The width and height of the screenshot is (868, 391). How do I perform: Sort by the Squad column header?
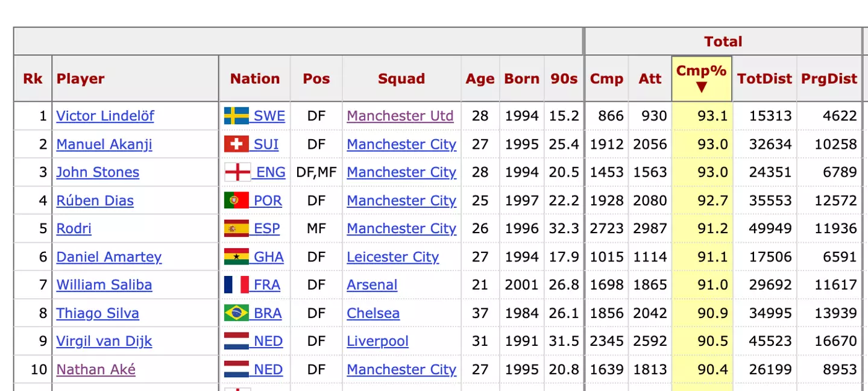point(401,79)
